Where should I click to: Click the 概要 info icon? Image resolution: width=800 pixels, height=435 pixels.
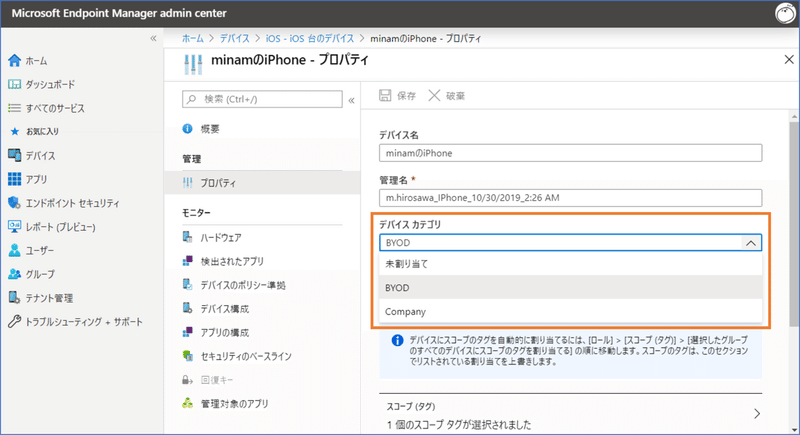coord(188,129)
